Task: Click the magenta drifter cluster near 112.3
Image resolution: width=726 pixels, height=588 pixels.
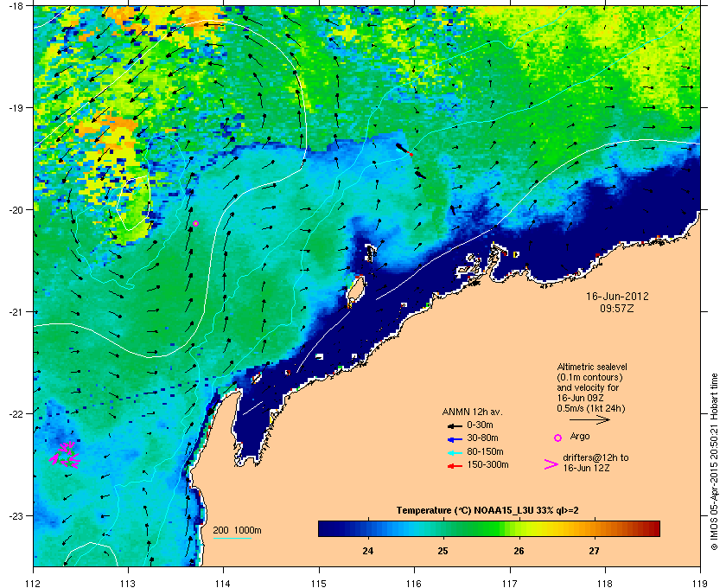Action: pos(65,455)
